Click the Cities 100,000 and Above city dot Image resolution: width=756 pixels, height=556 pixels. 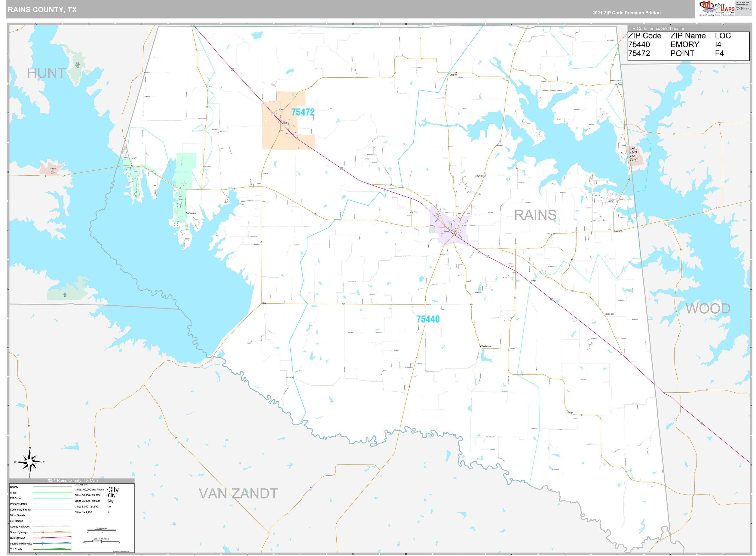tap(108, 489)
